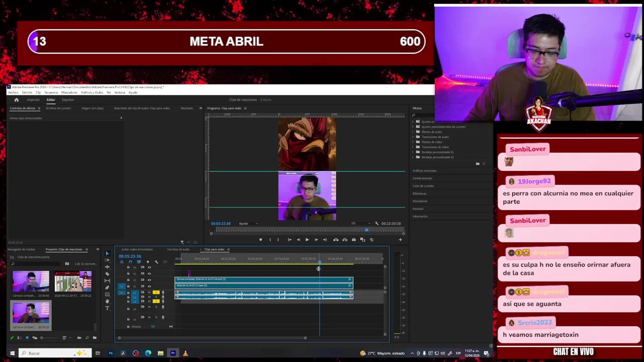
Task: Open Program monitor settings wrench
Action: click(376, 223)
